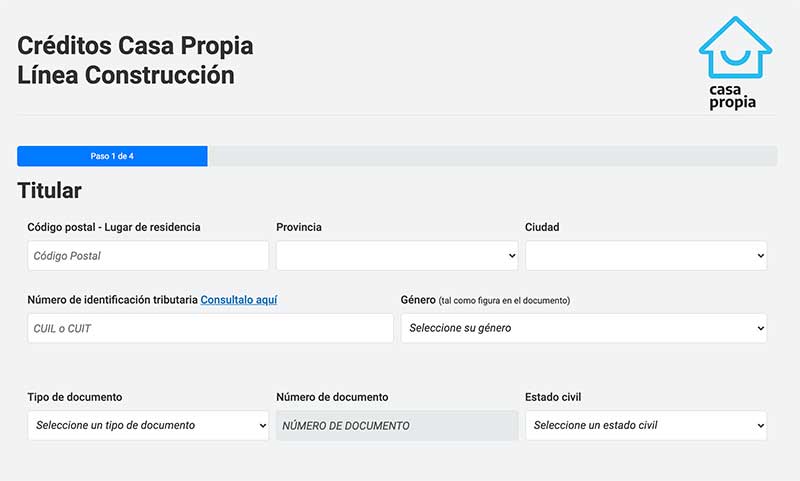800x481 pixels.
Task: Click the CUIL o CUIT input field
Action: pos(210,328)
